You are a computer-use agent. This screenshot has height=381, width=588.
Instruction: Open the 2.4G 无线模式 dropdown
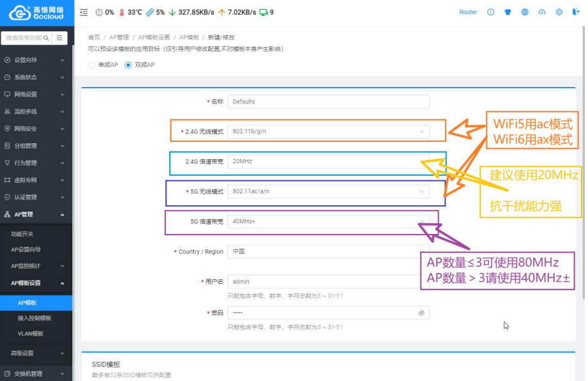pyautogui.click(x=328, y=132)
